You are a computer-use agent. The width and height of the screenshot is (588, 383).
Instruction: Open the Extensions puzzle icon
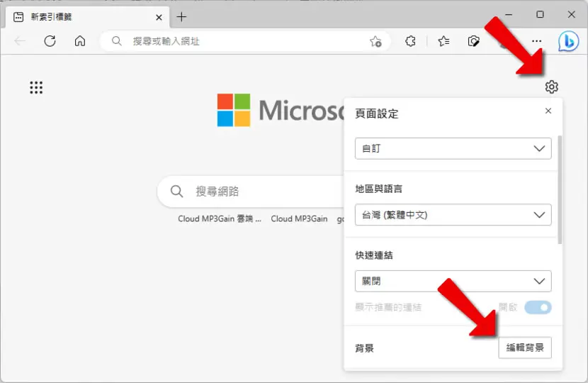click(411, 41)
